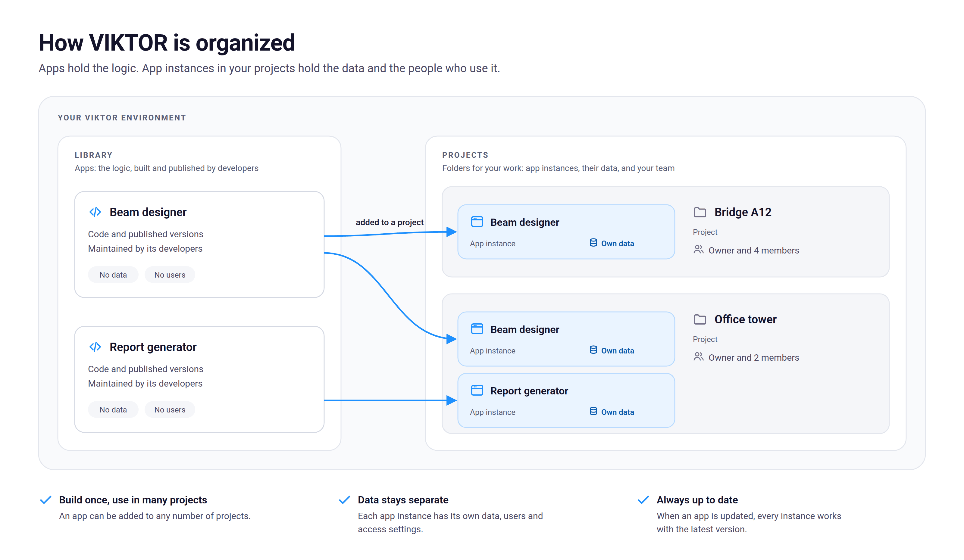
Task: Click Own data label in Report generator instance
Action: (x=618, y=412)
